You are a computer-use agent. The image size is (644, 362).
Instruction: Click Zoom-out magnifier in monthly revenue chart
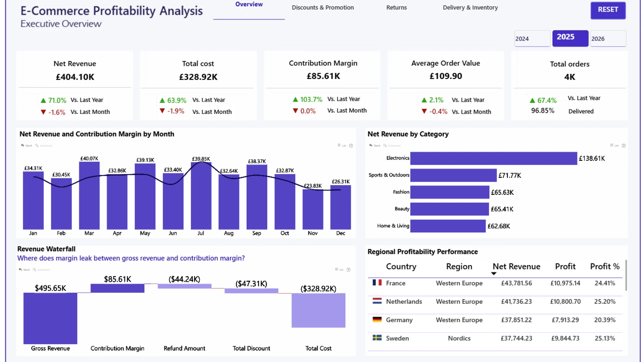click(x=37, y=145)
